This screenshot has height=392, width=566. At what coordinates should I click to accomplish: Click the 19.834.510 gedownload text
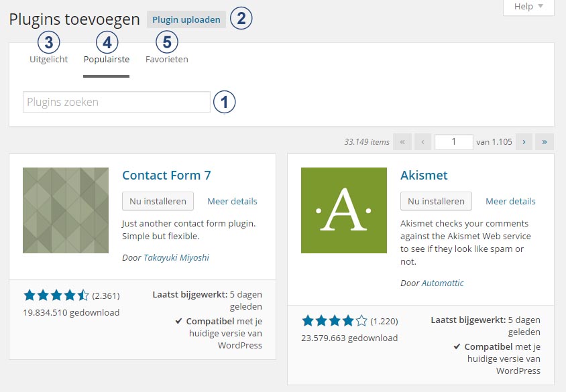(x=71, y=312)
